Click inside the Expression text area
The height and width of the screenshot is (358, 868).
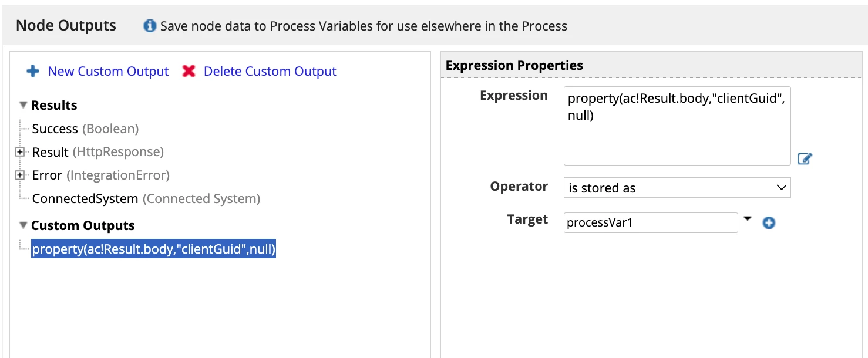coord(677,126)
